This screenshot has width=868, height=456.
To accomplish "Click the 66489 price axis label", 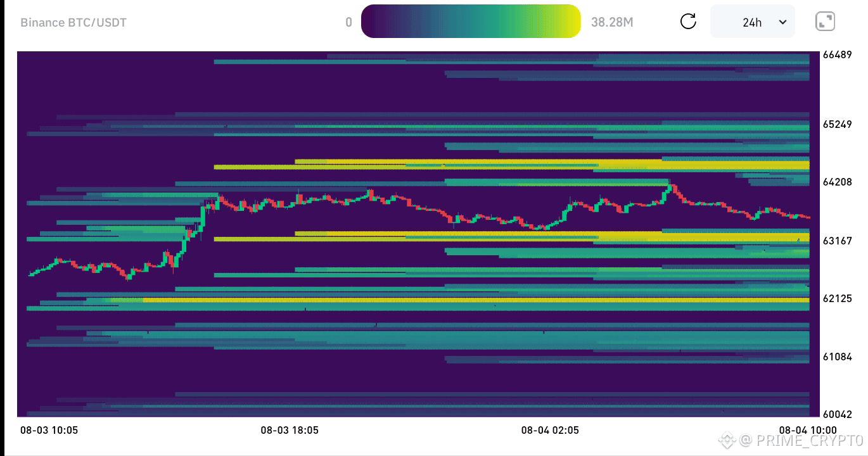I will (x=837, y=54).
